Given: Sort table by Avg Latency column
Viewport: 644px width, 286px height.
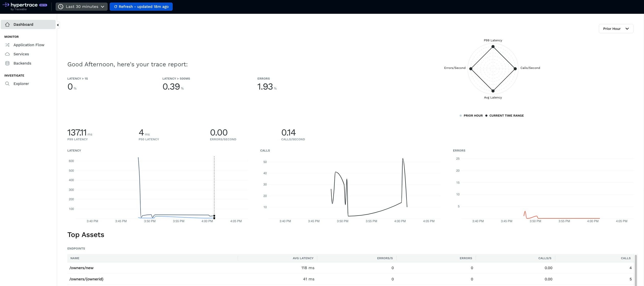Looking at the screenshot, I should [x=303, y=258].
